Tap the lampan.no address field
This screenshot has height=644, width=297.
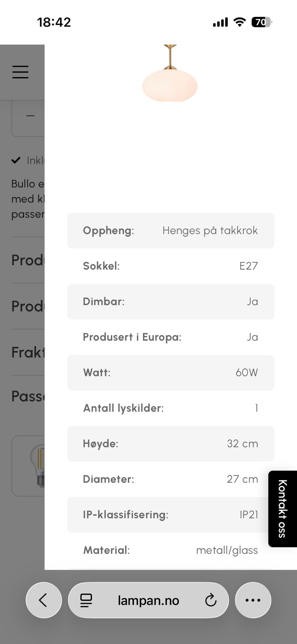148,600
